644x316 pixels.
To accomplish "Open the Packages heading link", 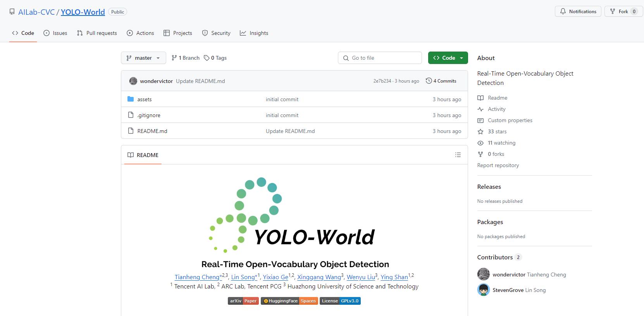I will click(490, 222).
